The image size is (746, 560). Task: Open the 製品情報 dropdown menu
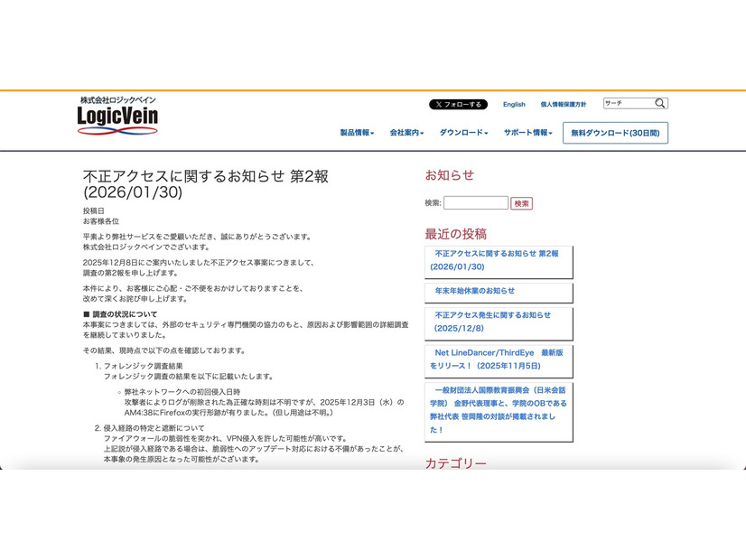point(357,133)
